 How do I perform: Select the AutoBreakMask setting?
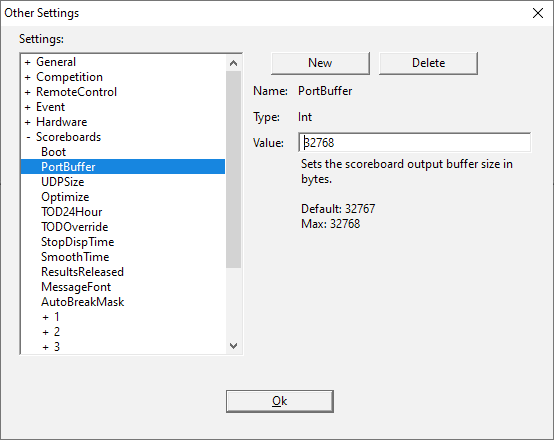pos(83,302)
